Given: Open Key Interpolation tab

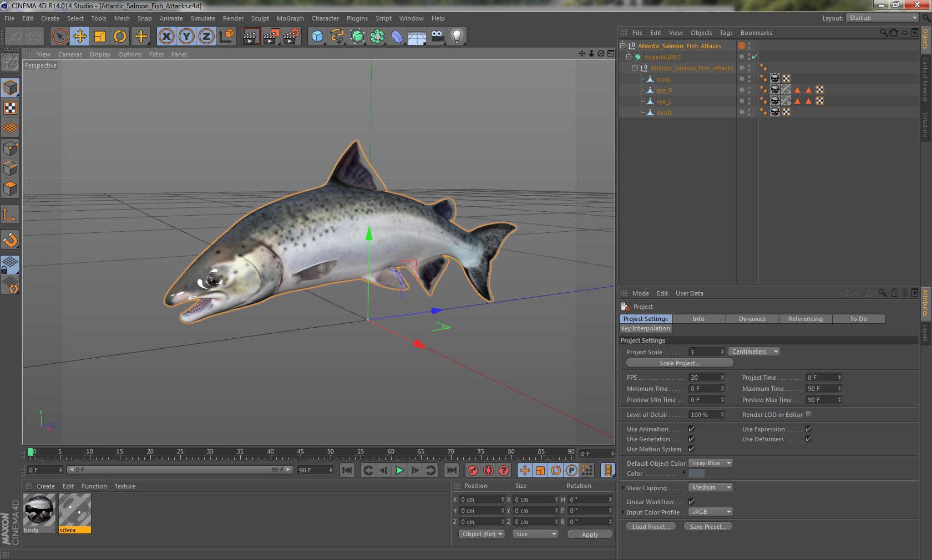Looking at the screenshot, I should [646, 328].
